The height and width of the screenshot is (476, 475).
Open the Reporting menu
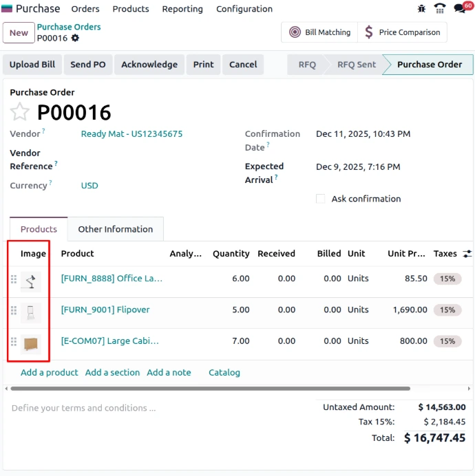point(182,9)
